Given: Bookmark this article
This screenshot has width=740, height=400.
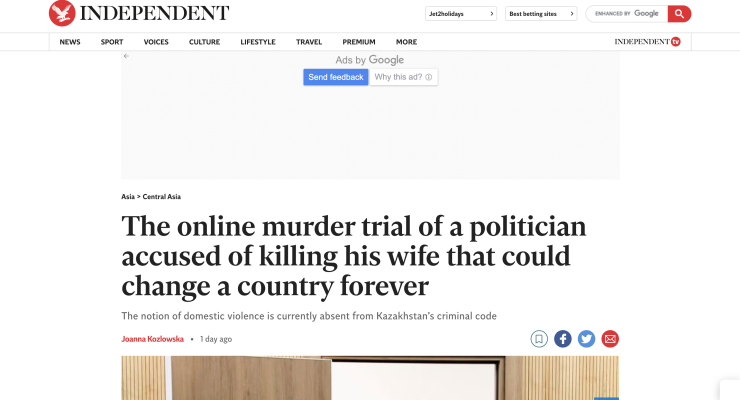Looking at the screenshot, I should [x=539, y=339].
